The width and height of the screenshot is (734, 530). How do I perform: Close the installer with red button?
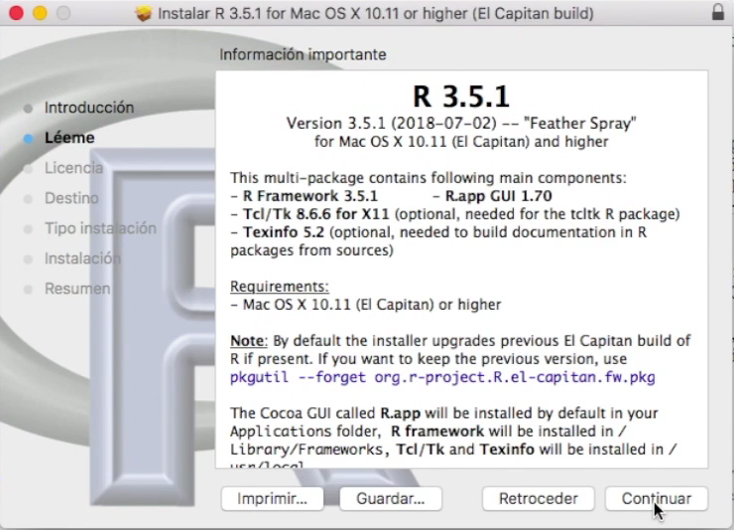(x=16, y=13)
